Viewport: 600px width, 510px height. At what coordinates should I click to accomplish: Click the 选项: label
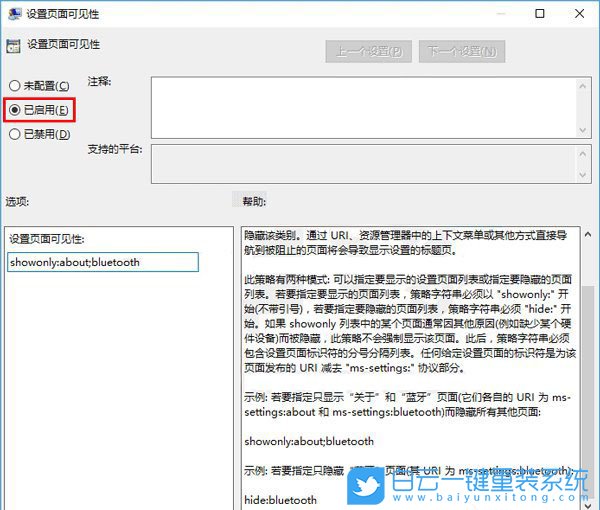(17, 201)
